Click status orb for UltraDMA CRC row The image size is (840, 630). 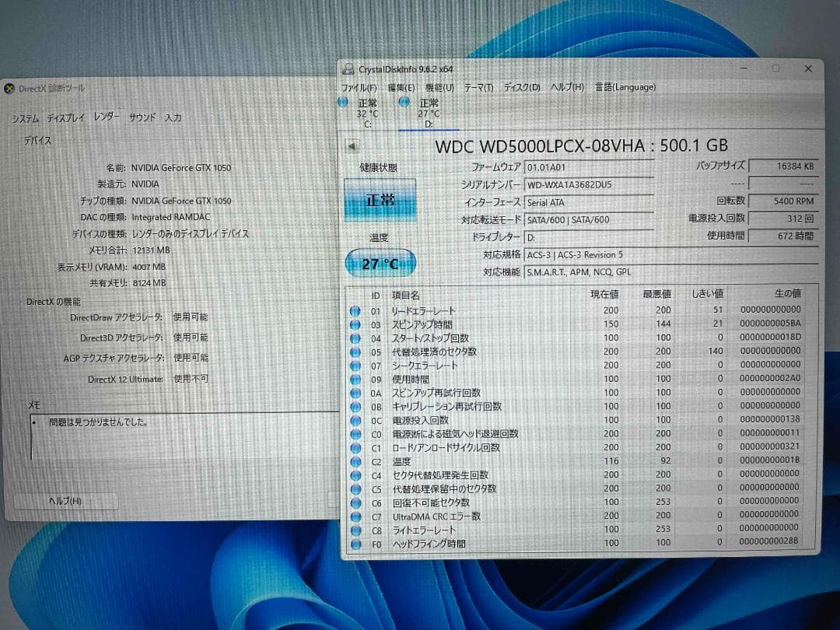(355, 516)
